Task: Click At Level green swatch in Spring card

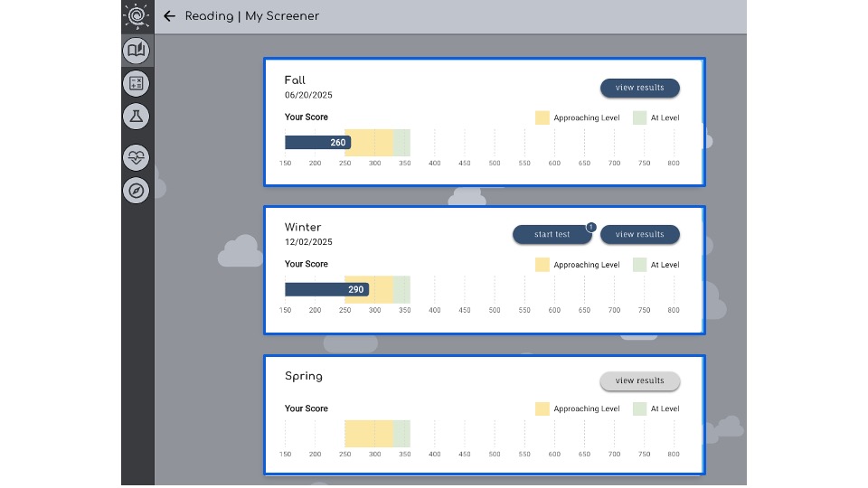Action: coord(640,408)
